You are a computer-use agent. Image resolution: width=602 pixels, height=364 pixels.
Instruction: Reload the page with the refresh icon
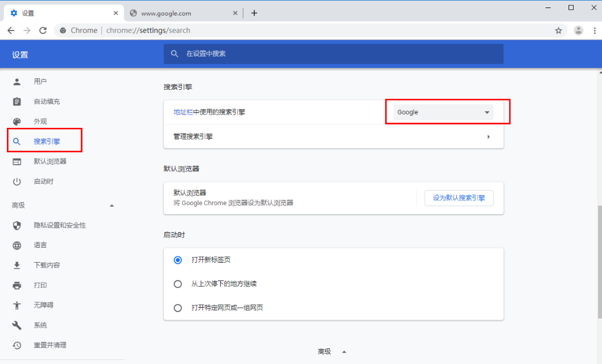click(43, 31)
